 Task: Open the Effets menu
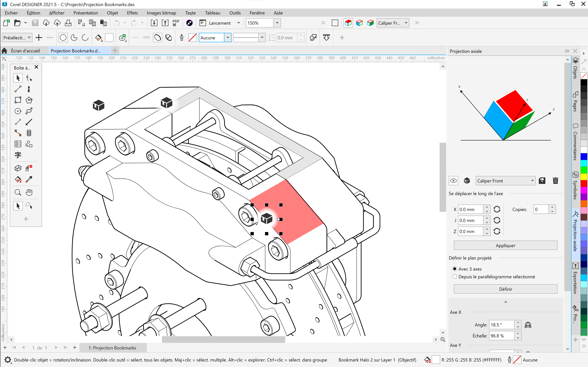(x=132, y=13)
